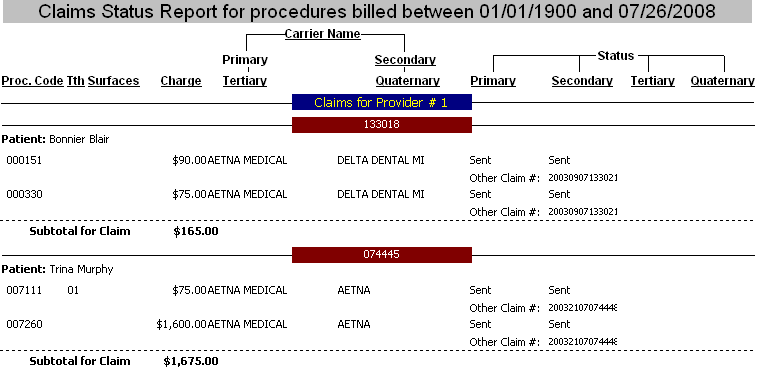Click the Quaternary status header
Image resolution: width=766 pixels, height=374 pixels.
[x=723, y=81]
